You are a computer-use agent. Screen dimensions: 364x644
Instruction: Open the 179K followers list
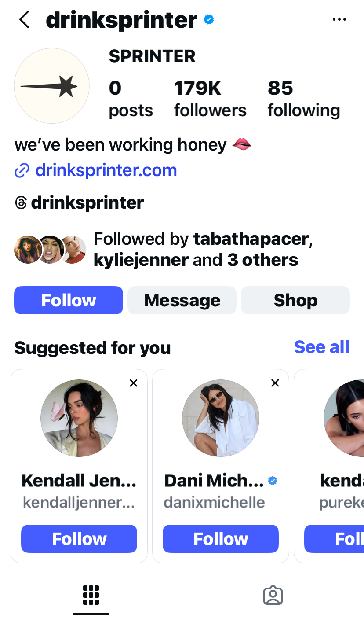210,99
